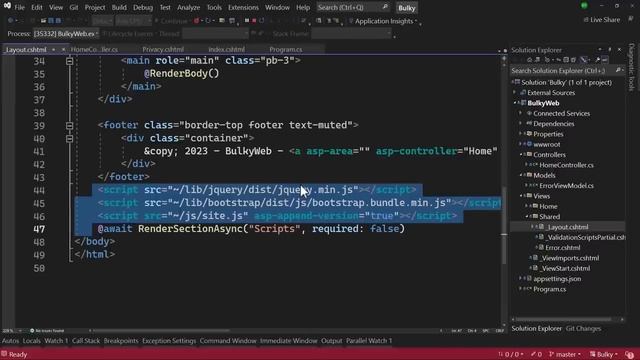Switch to the Program.cs editor tab
The height and width of the screenshot is (360, 640).
286,49
